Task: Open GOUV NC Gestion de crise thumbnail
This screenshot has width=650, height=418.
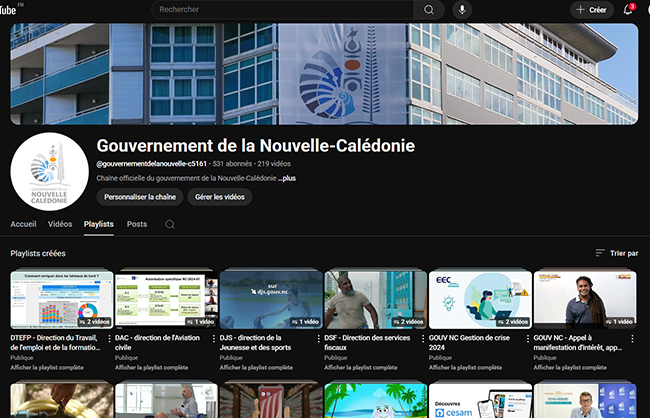Action: tap(480, 300)
